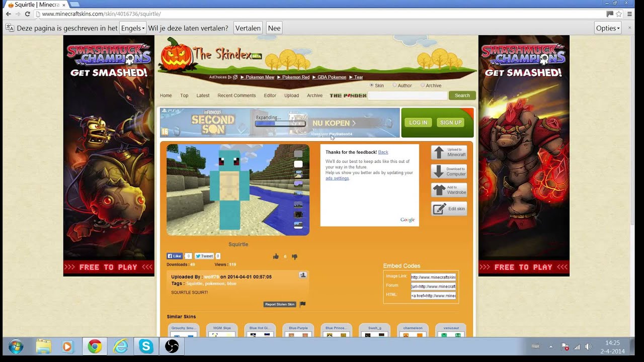
Task: Open the Latest menu item
Action: click(x=203, y=96)
